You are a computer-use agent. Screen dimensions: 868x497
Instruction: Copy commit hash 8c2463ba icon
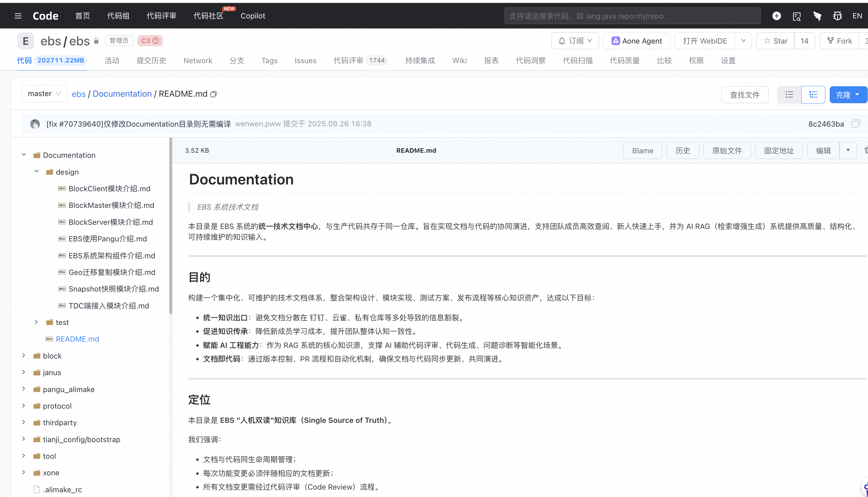tap(855, 124)
